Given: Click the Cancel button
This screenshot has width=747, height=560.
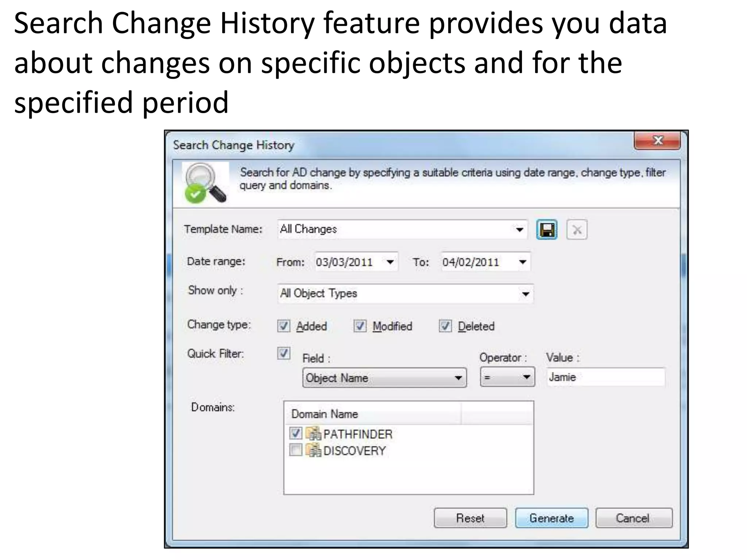Looking at the screenshot, I should pyautogui.click(x=634, y=518).
